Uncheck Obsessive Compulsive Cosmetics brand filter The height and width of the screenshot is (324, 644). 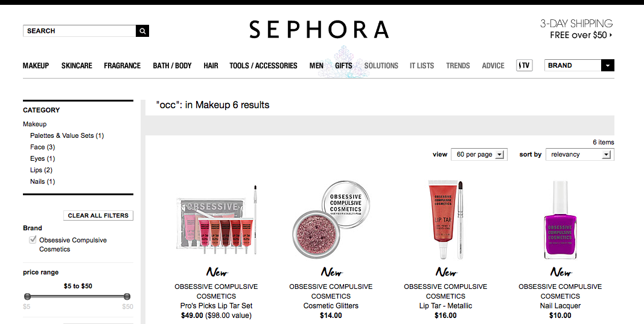click(33, 240)
